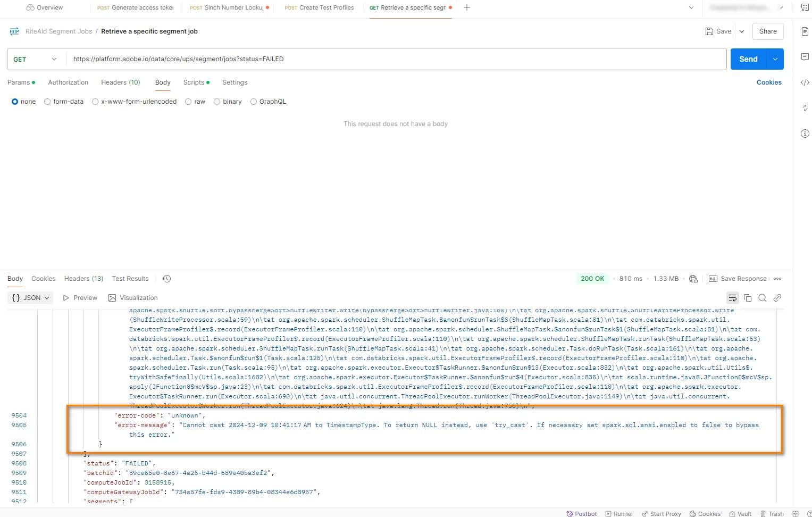
Task: Open the response Headers (13) tab
Action: pyautogui.click(x=83, y=279)
